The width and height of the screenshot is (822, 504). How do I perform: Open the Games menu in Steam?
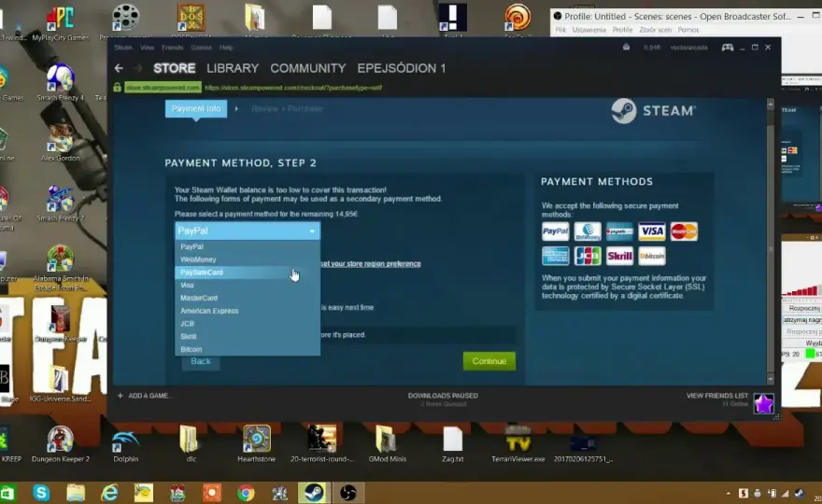202,48
